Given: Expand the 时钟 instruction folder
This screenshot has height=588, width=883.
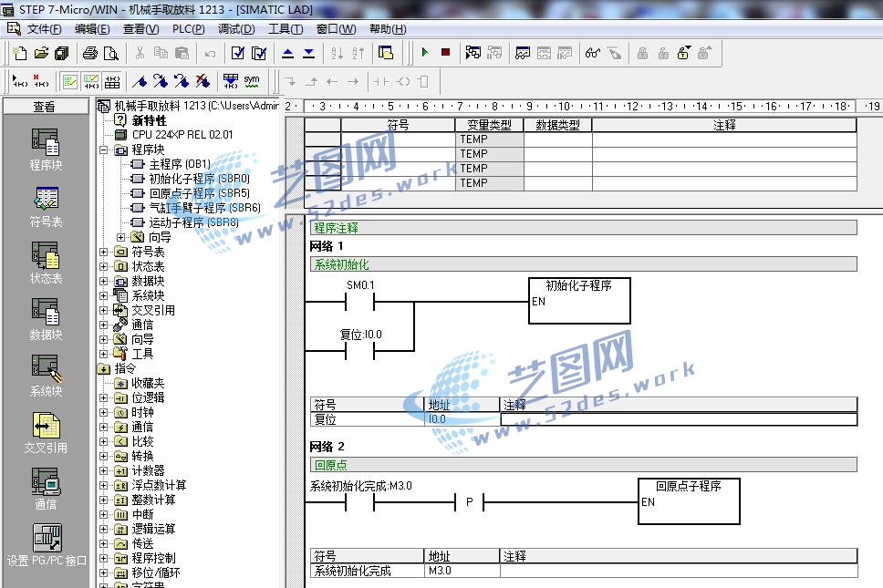Looking at the screenshot, I should coord(104,412).
